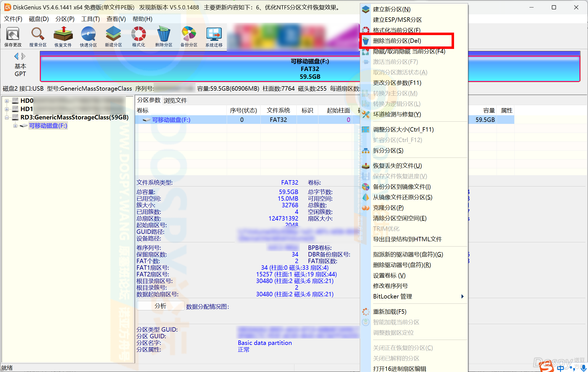The width and height of the screenshot is (588, 372).
Task: Open the 查看(V) menu
Action: click(116, 19)
